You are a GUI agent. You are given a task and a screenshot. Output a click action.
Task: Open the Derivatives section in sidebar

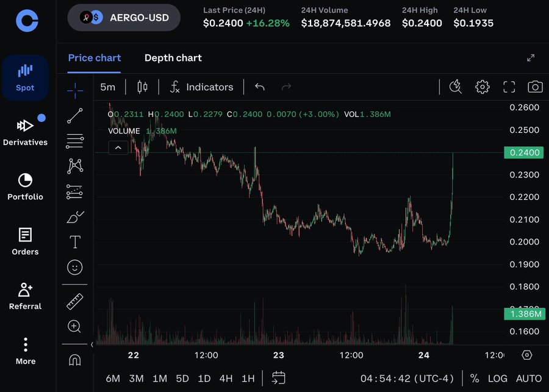pyautogui.click(x=25, y=131)
